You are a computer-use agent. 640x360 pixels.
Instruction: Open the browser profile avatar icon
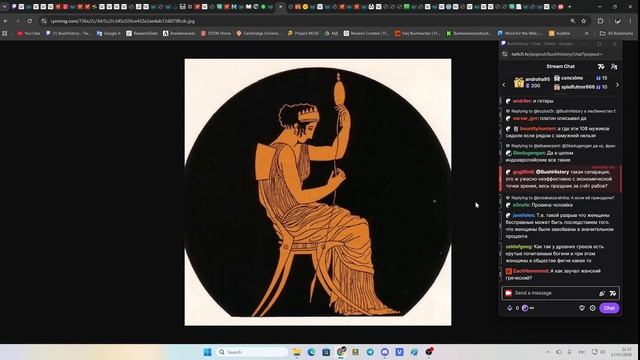[618, 21]
